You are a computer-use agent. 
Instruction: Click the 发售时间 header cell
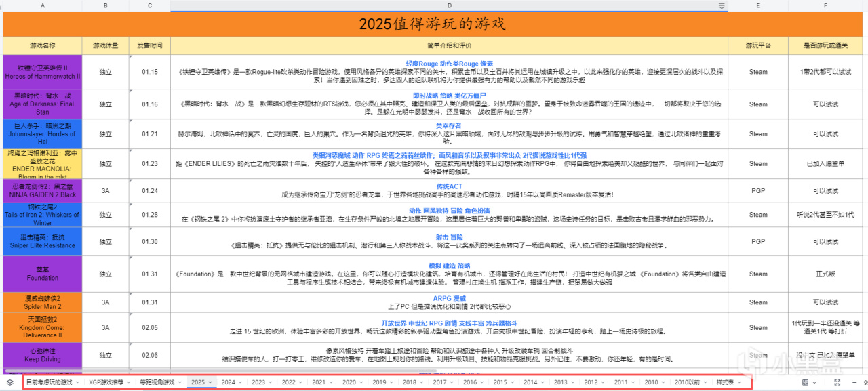[x=149, y=45]
